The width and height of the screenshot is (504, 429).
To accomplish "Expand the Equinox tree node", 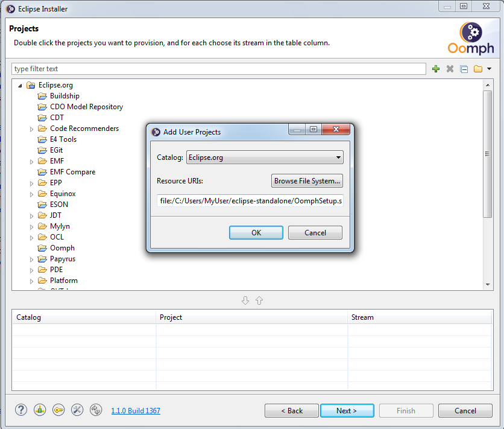I will click(x=31, y=194).
